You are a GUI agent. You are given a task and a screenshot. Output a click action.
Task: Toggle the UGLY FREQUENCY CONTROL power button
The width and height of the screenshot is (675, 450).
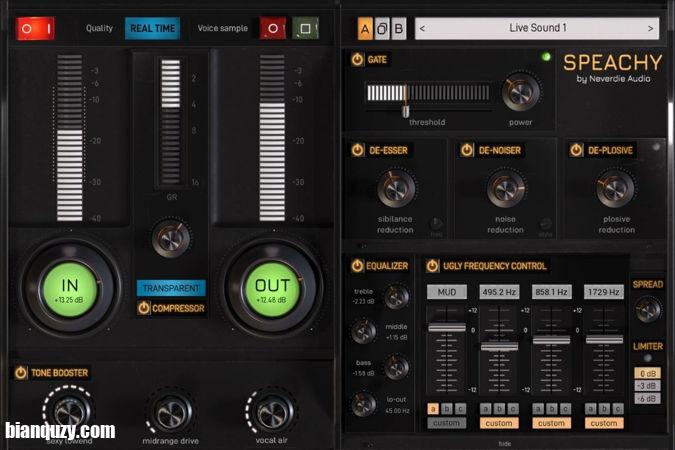pos(432,266)
